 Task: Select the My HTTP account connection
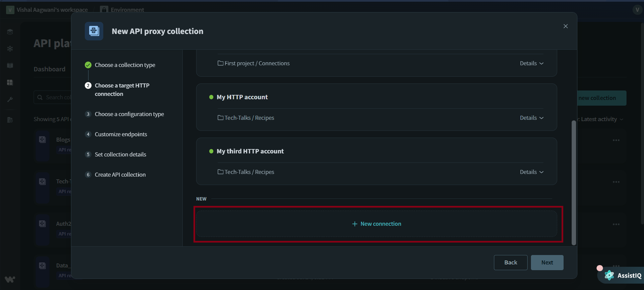tap(242, 97)
